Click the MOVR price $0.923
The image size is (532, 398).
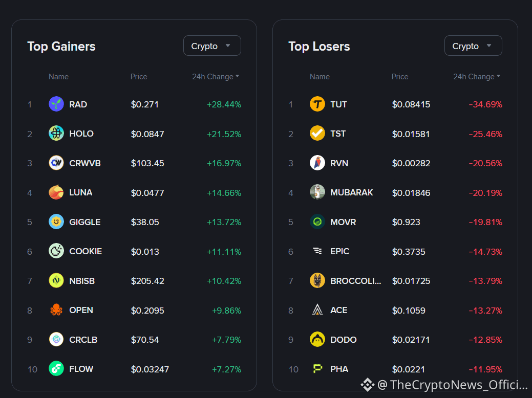tap(406, 222)
